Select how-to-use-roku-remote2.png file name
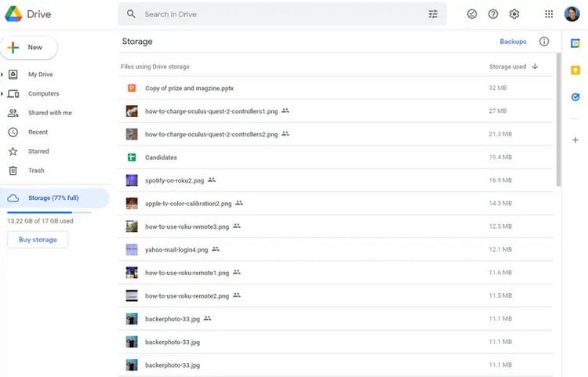 pyautogui.click(x=187, y=295)
